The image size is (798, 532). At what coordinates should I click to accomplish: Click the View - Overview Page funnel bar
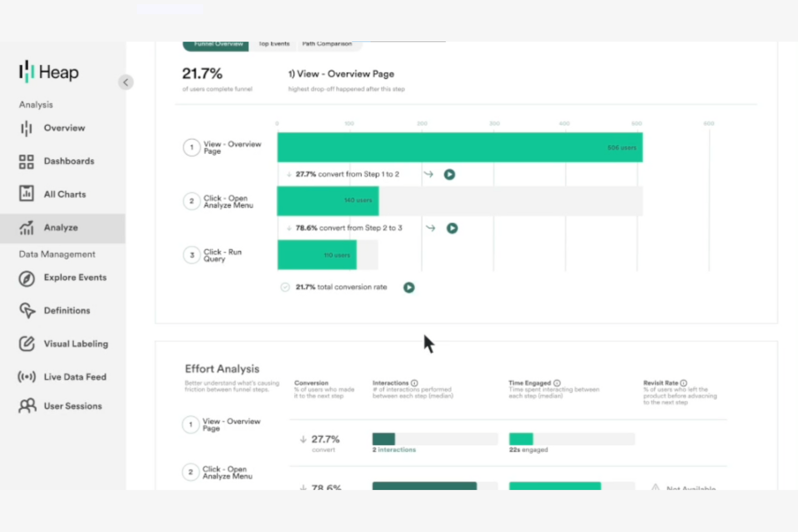(459, 148)
